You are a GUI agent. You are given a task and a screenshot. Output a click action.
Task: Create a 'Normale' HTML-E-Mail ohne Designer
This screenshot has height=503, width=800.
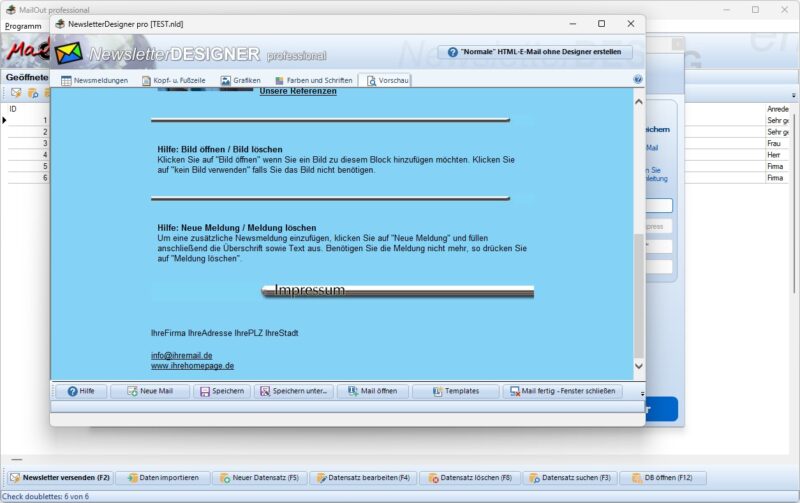533,52
